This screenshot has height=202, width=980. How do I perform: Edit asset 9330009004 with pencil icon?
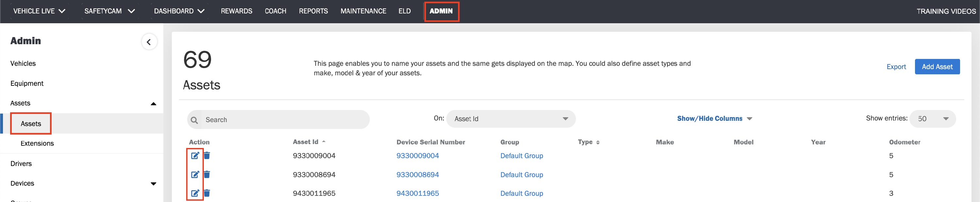pyautogui.click(x=195, y=156)
